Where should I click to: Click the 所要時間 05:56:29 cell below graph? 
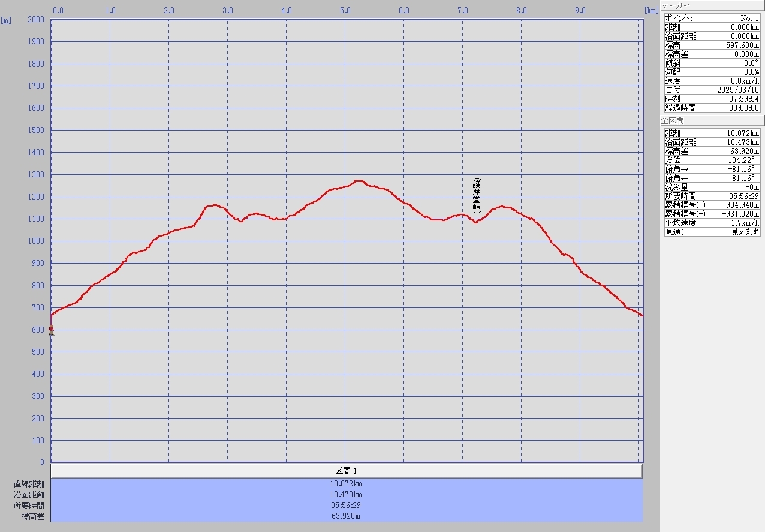click(x=346, y=506)
